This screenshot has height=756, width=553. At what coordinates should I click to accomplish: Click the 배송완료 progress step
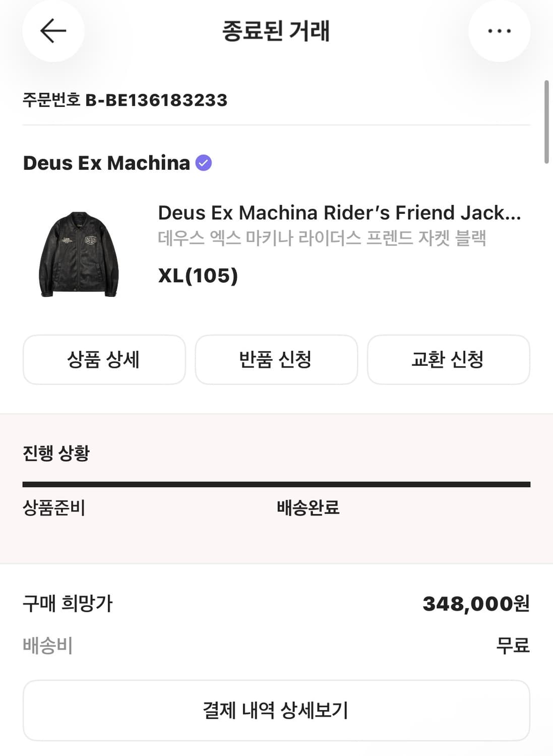click(308, 508)
